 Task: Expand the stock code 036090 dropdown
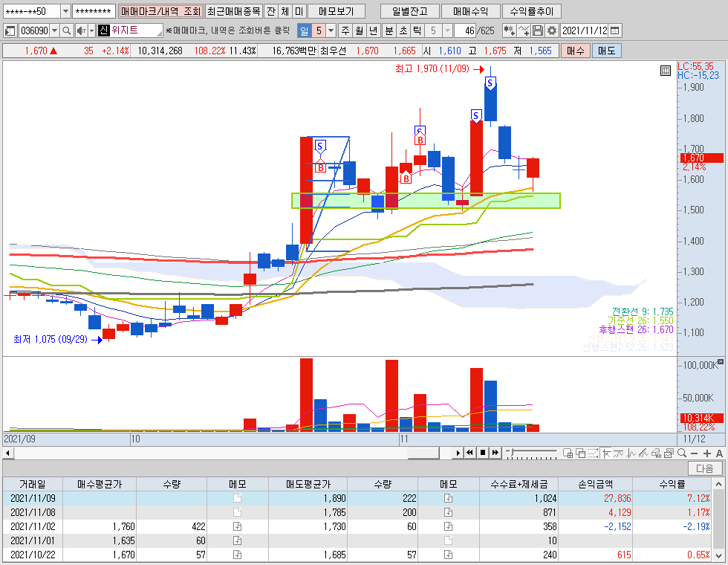(x=54, y=30)
